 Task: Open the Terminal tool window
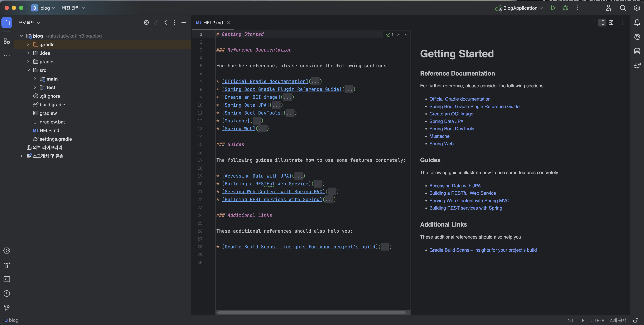point(7,279)
